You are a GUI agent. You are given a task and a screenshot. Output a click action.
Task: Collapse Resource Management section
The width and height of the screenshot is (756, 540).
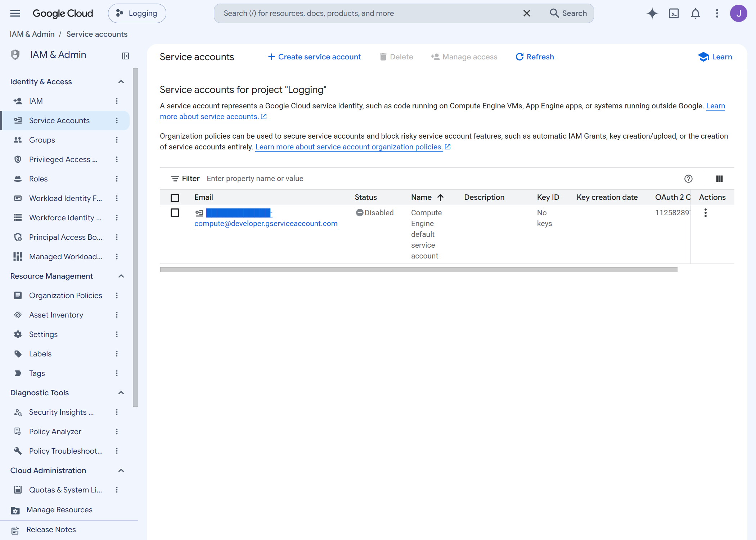121,276
